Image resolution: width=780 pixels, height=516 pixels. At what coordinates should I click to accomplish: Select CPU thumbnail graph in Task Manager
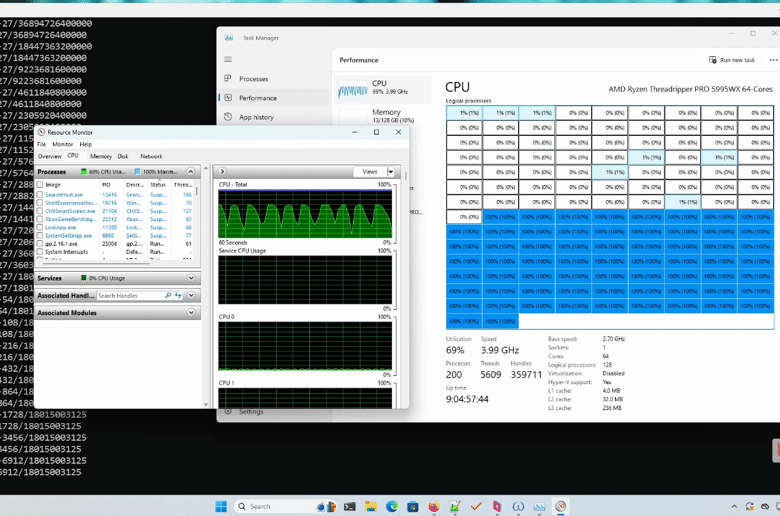pos(353,91)
